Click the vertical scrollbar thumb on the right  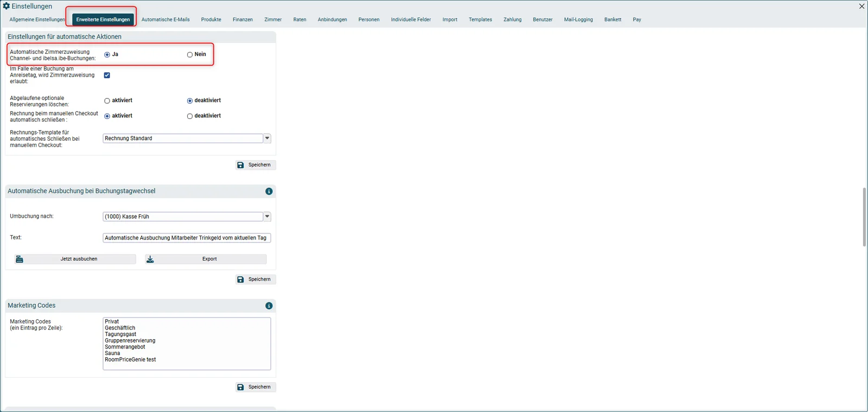(864, 217)
